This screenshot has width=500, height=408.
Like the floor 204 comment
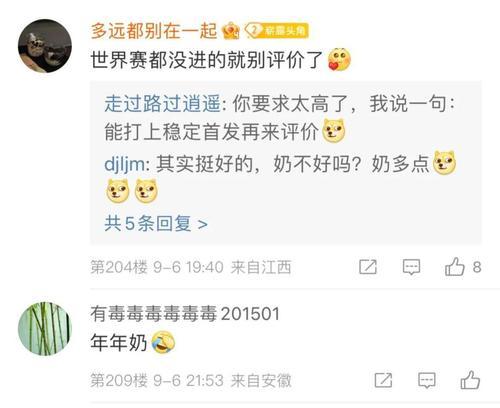click(x=455, y=267)
